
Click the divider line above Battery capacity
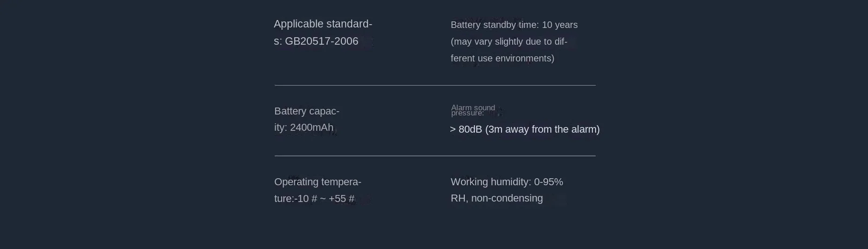coord(435,85)
